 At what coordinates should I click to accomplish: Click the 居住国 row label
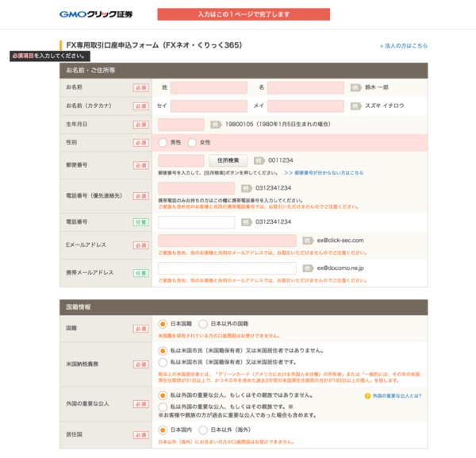[x=74, y=435]
